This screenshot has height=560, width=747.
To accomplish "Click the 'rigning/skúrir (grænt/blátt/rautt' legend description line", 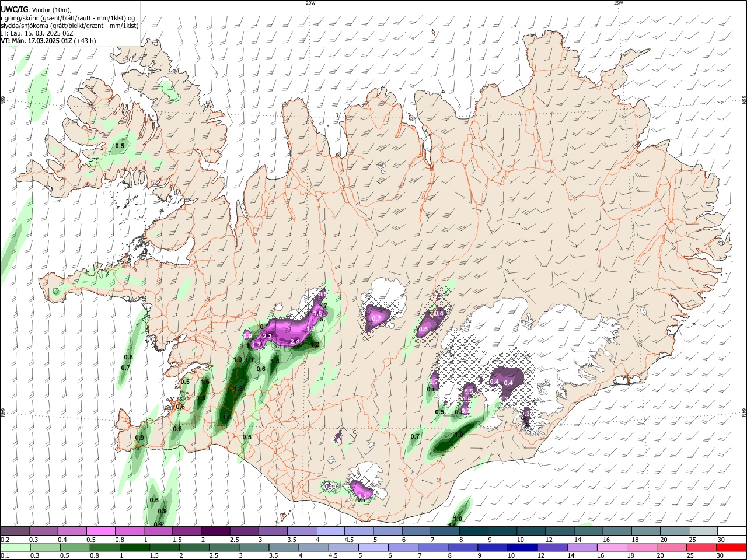I will [x=68, y=17].
